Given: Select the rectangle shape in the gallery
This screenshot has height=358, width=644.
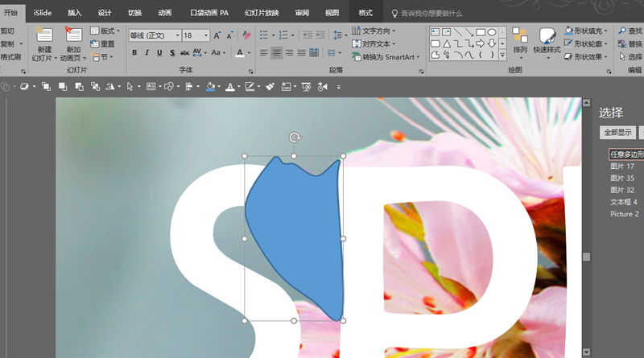Looking at the screenshot, I should click(480, 32).
